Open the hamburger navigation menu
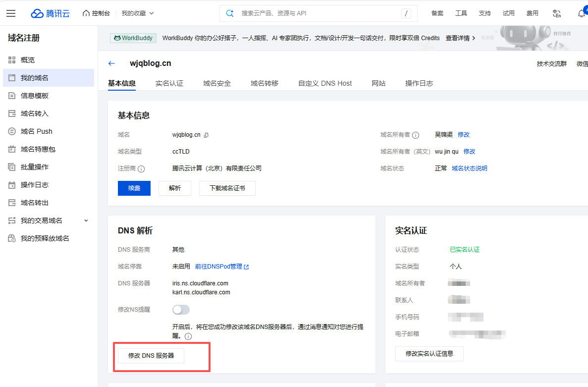The height and width of the screenshot is (387, 588). coord(11,13)
